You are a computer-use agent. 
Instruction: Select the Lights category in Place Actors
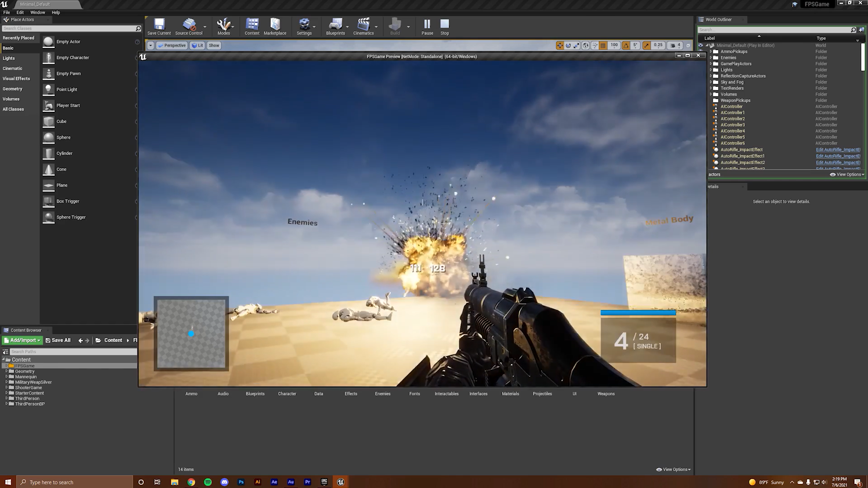9,58
